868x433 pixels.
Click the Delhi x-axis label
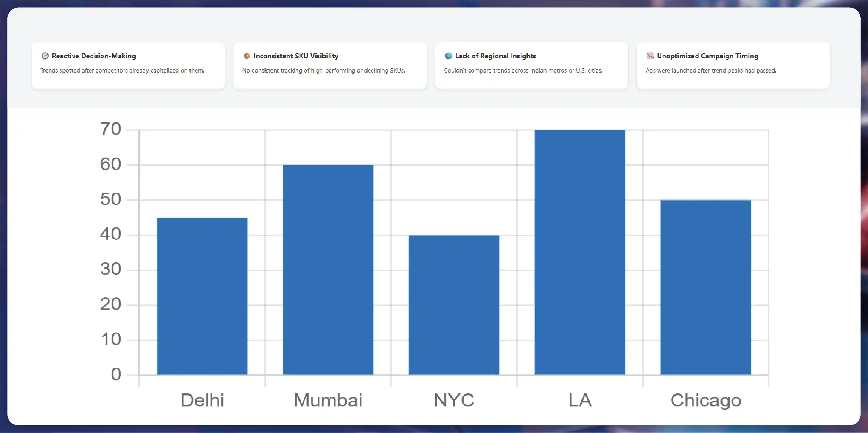pyautogui.click(x=202, y=400)
